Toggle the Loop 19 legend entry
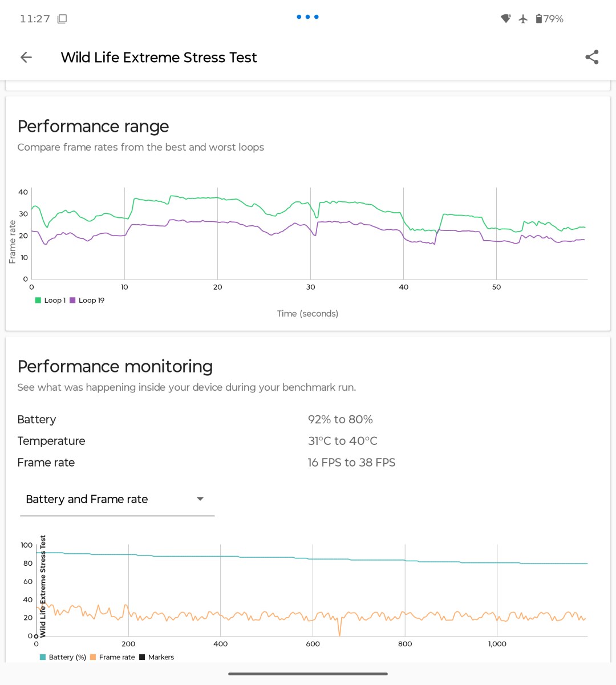This screenshot has width=616, height=685. [x=87, y=301]
